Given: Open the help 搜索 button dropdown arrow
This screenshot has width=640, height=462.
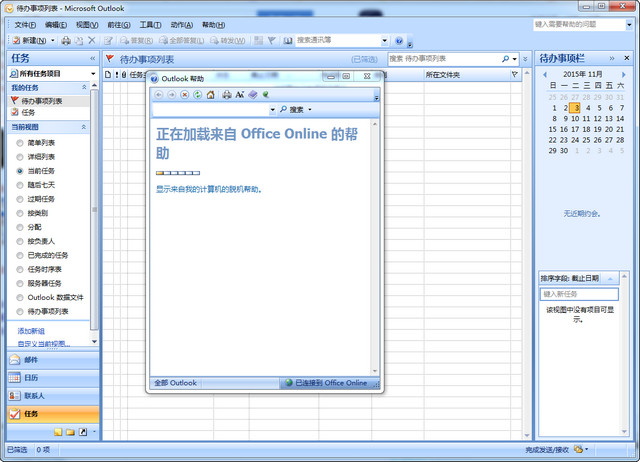Looking at the screenshot, I should [x=310, y=109].
